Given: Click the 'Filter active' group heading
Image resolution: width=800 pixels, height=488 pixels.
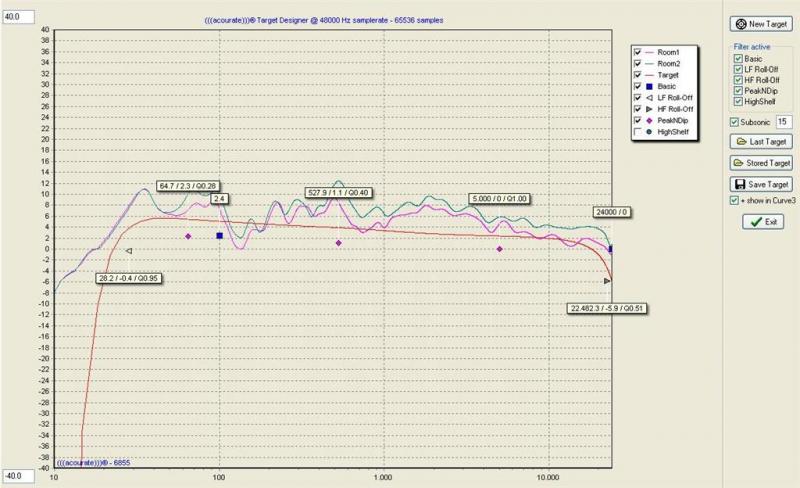Looking at the screenshot, I should (752, 46).
